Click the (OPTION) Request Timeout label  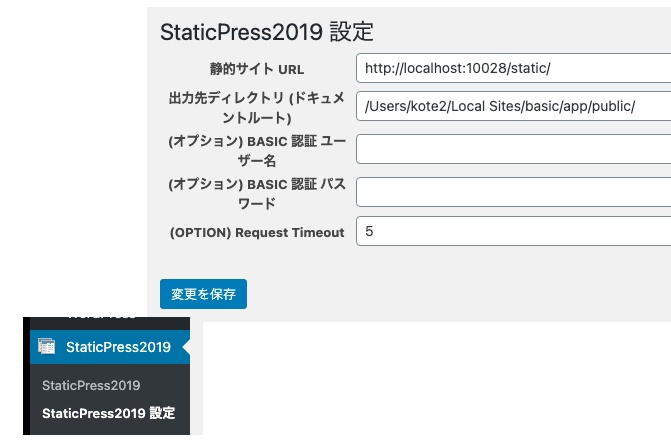[257, 232]
